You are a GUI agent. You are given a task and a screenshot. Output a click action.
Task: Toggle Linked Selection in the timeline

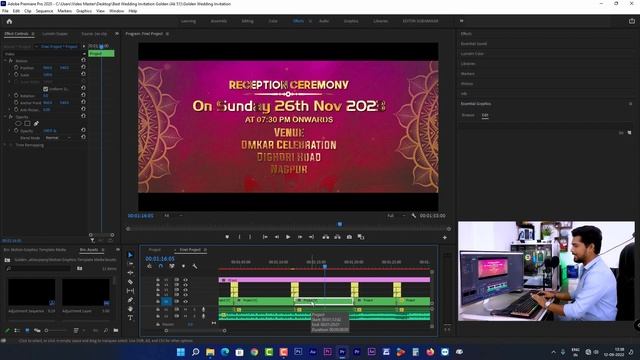[x=172, y=266]
